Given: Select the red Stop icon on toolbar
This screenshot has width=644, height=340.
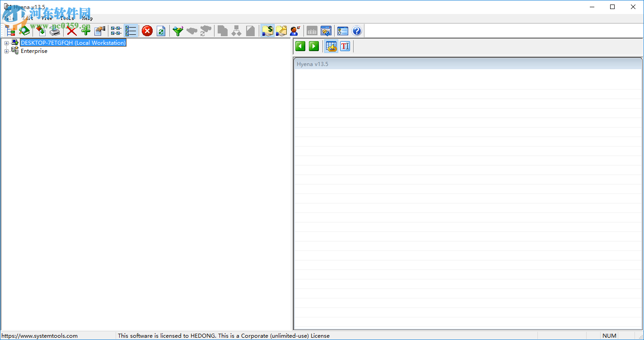Looking at the screenshot, I should (x=147, y=31).
